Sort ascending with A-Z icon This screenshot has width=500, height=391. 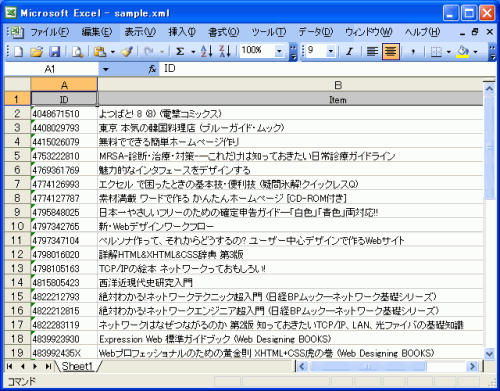pyautogui.click(x=207, y=51)
